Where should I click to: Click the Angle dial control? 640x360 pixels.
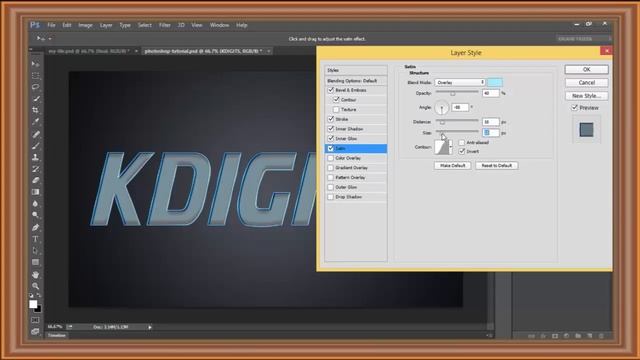(441, 108)
